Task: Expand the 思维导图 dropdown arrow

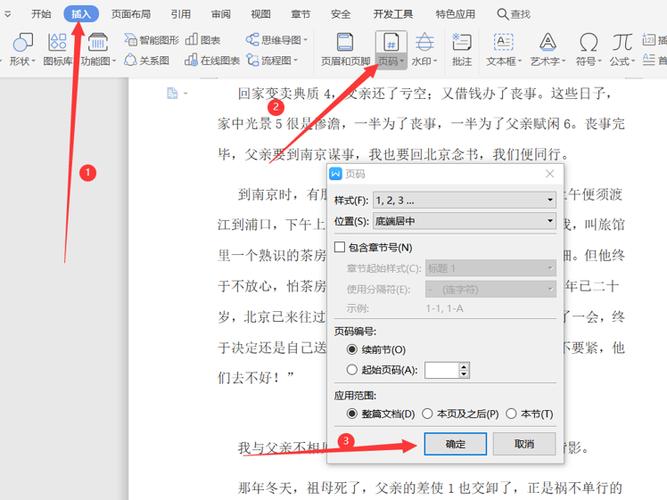Action: (x=305, y=40)
